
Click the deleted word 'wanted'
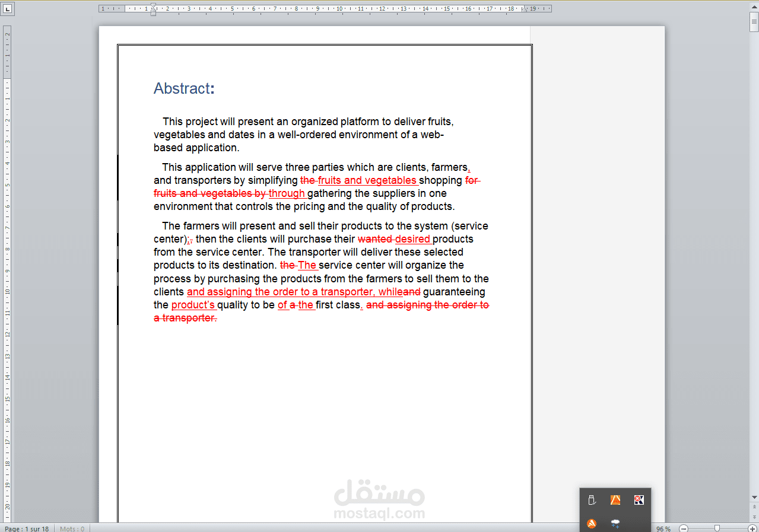click(374, 239)
